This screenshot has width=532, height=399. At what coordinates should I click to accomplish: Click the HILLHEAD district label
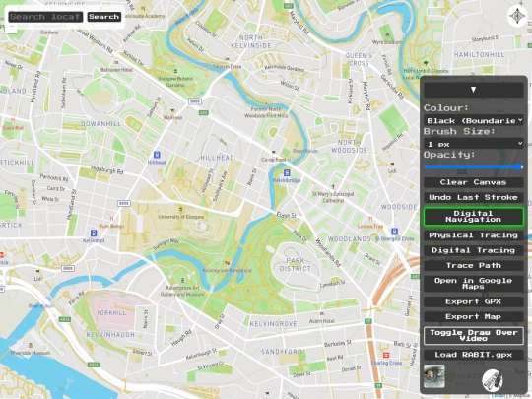tap(218, 158)
